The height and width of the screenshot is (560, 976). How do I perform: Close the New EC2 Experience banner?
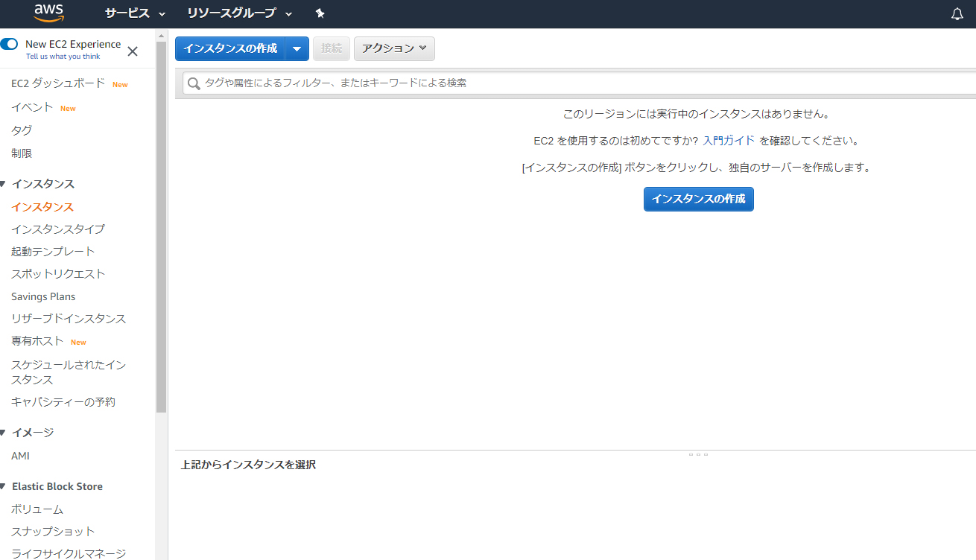point(133,51)
